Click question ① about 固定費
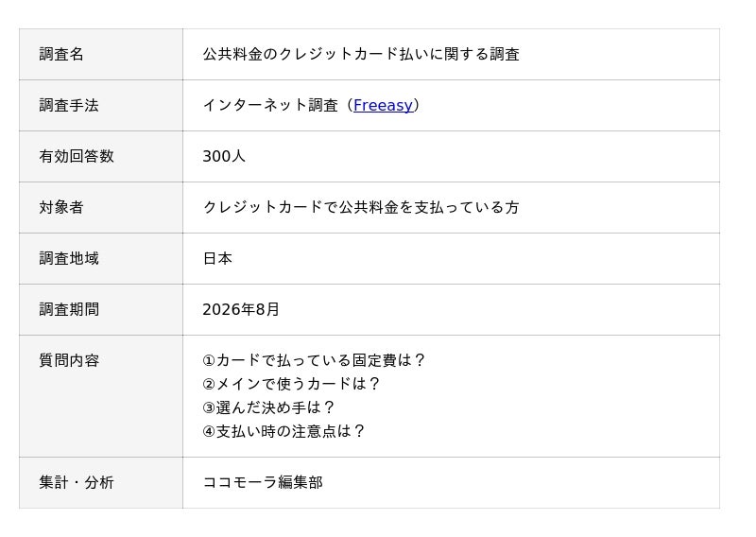The width and height of the screenshot is (756, 537). (314, 360)
